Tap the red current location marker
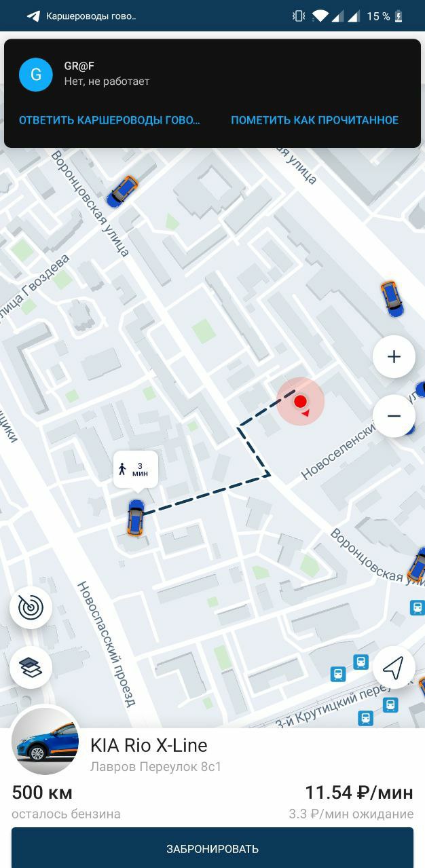 click(300, 402)
